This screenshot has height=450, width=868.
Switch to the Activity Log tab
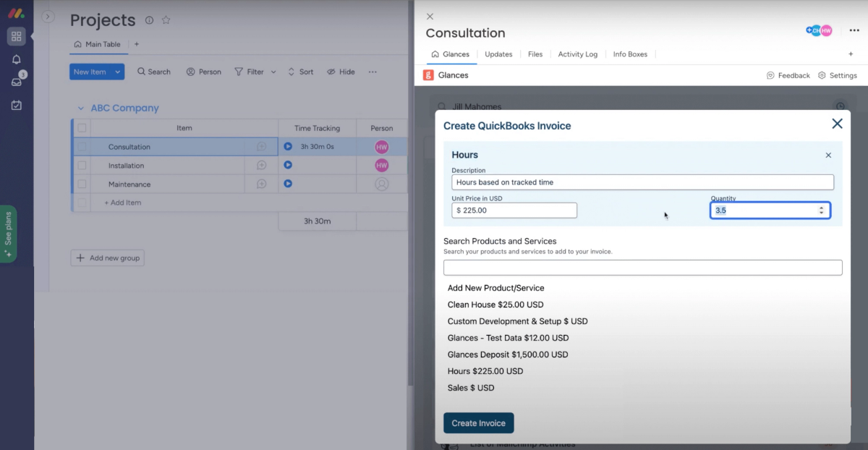coord(578,54)
